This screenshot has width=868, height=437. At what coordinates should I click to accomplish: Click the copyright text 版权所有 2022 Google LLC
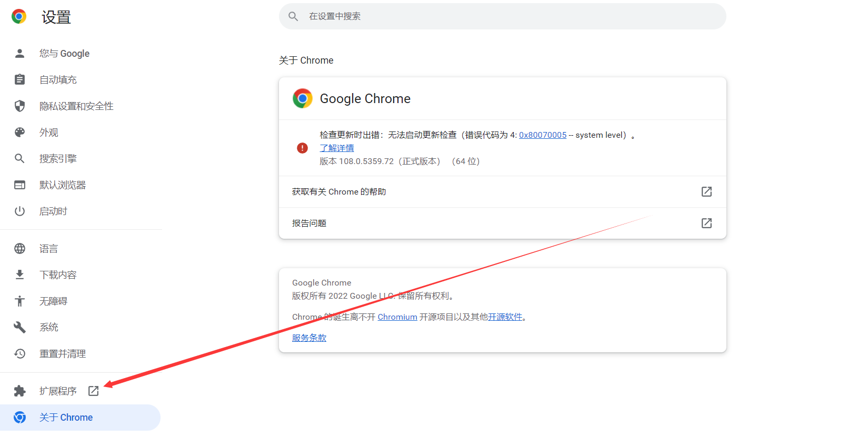point(344,296)
